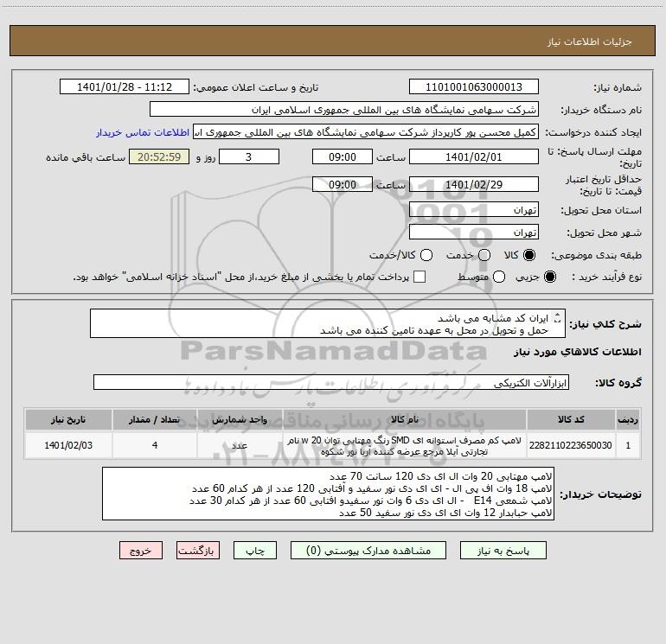Click the لامپ کم مصرف product name cell
Image resolution: width=666 pixels, height=644 pixels.
pyautogui.click(x=405, y=445)
